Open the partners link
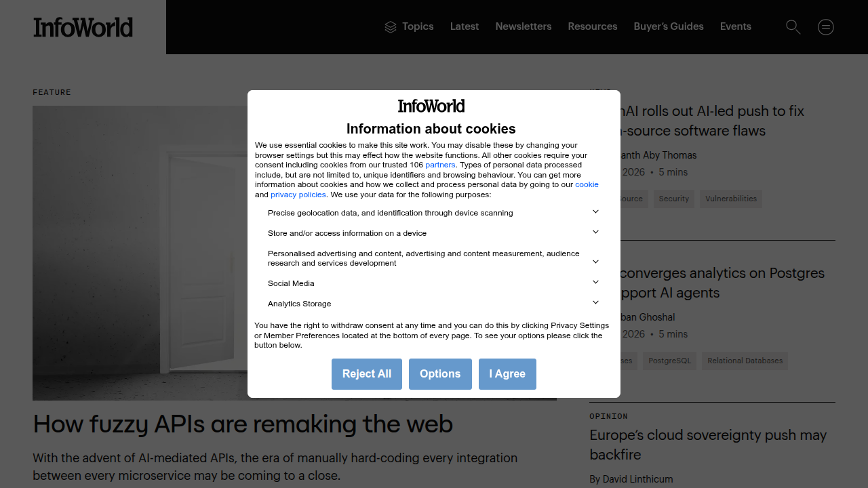Image resolution: width=868 pixels, height=488 pixels. click(x=440, y=165)
